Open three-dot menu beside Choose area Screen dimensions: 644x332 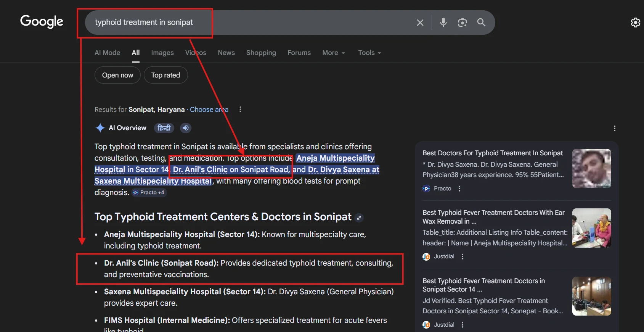tap(240, 110)
